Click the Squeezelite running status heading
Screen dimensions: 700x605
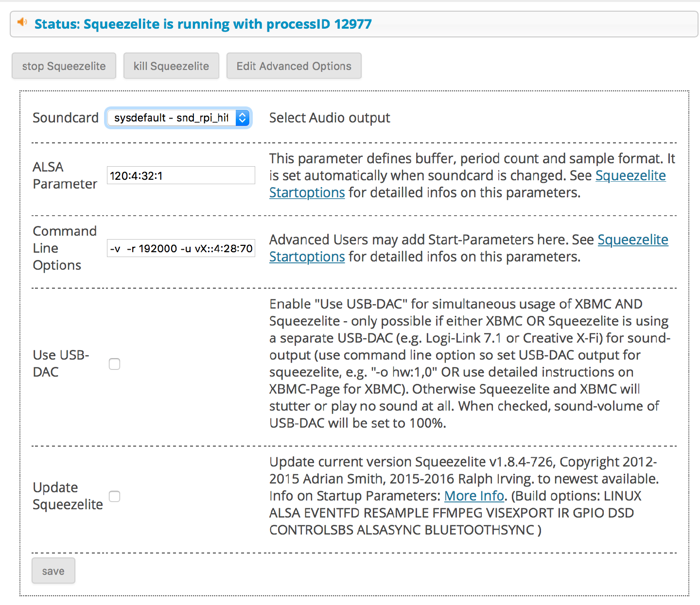pos(203,24)
